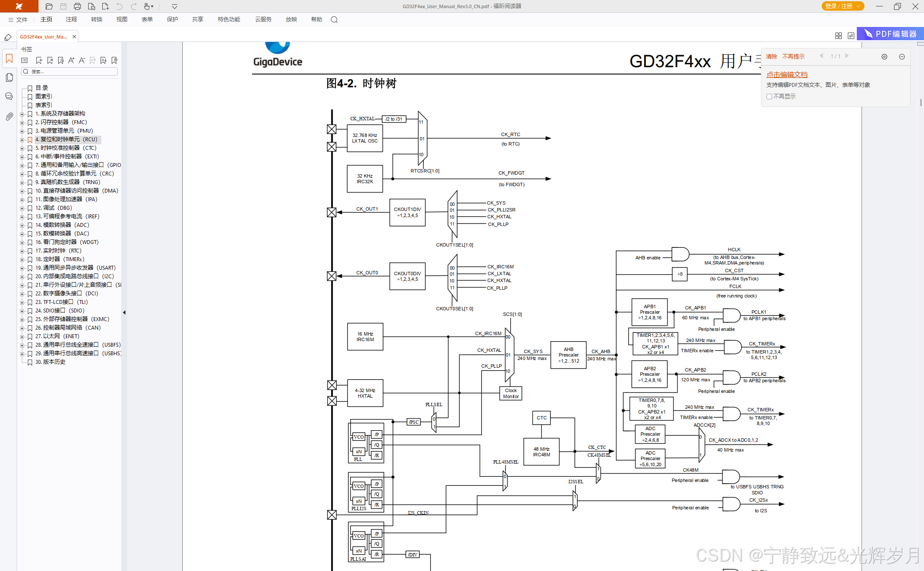
Task: Open the 视图 menu
Action: pos(122,19)
